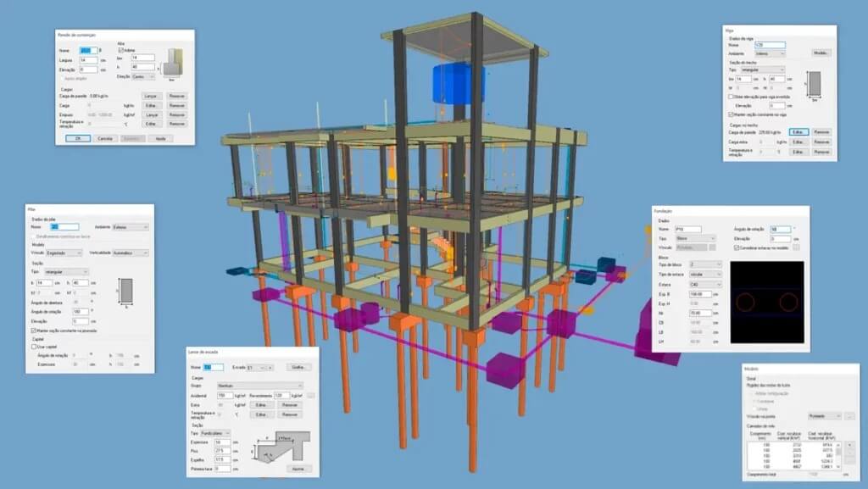Screen dimensions: 868x489
Task: Click Remover for Carga extra in Viga dialog
Action: [822, 142]
